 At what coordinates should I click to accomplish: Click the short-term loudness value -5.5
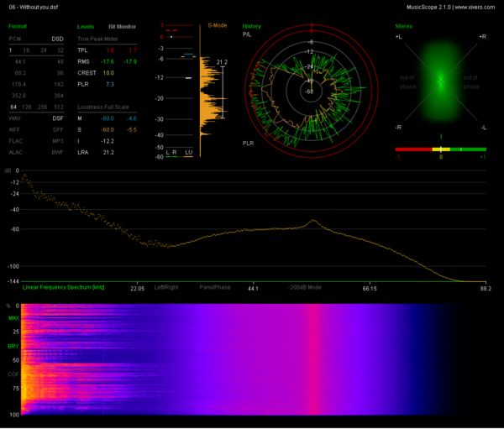[x=132, y=130]
